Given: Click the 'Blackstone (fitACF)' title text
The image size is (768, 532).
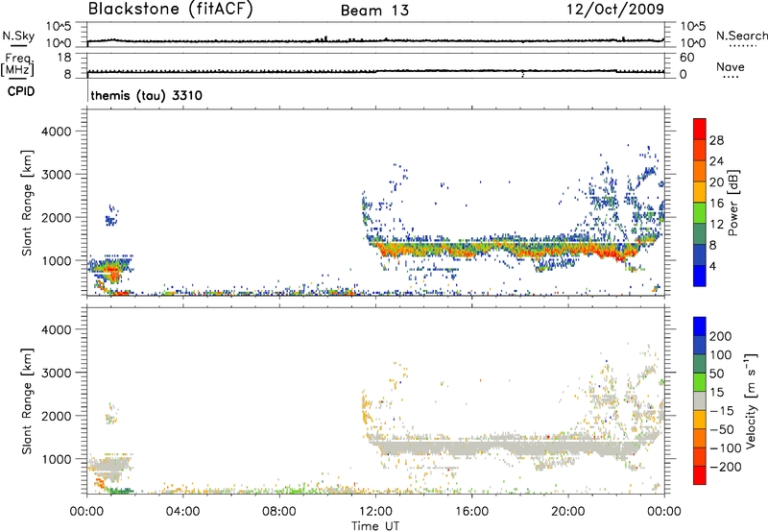Looking at the screenshot, I should click(x=171, y=9).
